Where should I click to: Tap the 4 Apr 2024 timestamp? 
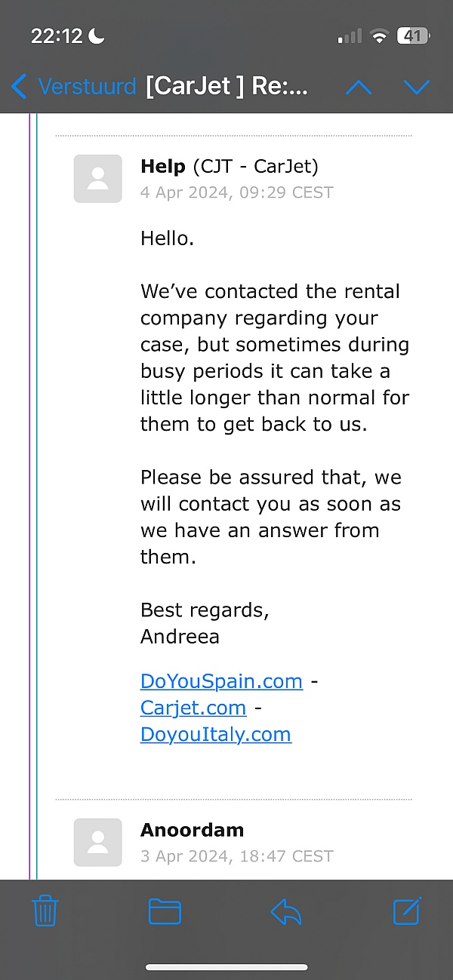236,192
